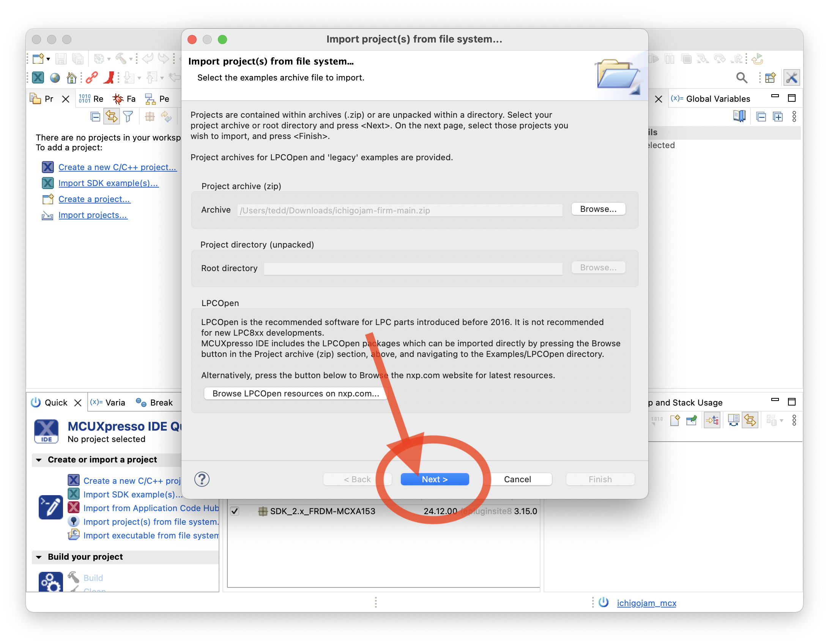Select the Heap and Stack Usage tab
Viewport: 829px width, 644px height.
(686, 402)
